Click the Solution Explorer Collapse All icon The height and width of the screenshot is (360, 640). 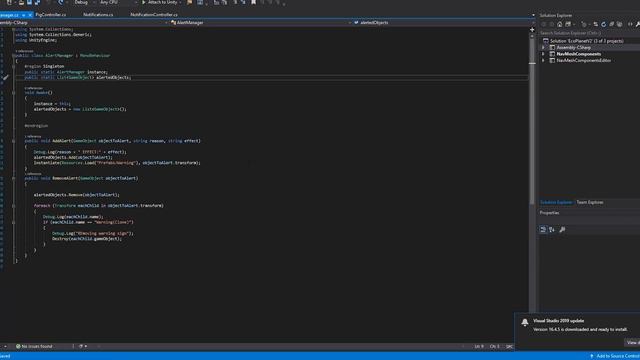[611, 24]
